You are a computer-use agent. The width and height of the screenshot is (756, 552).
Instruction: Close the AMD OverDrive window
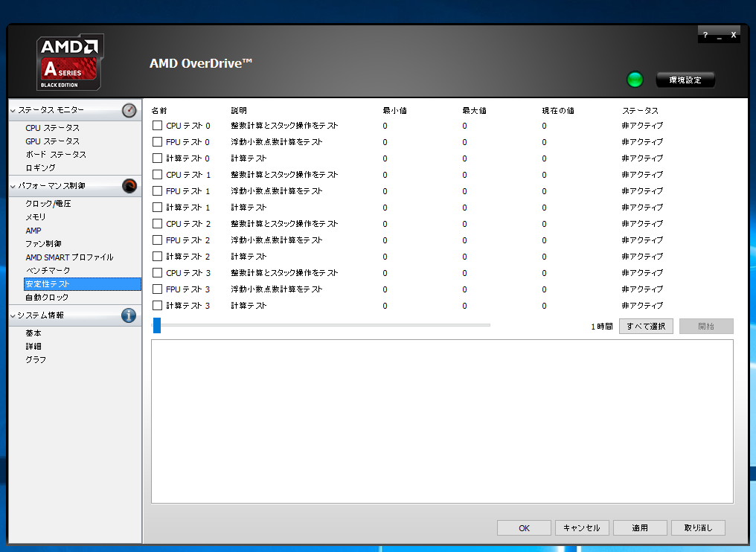tap(734, 35)
